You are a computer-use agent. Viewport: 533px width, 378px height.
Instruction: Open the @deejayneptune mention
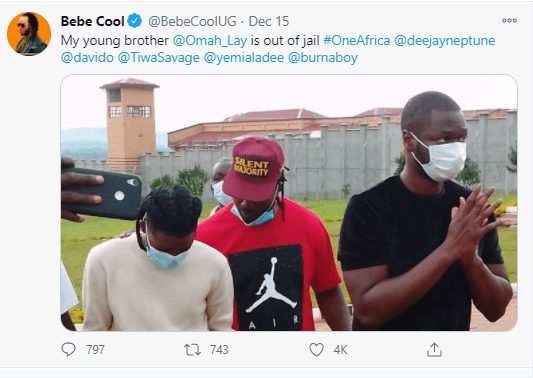click(445, 40)
